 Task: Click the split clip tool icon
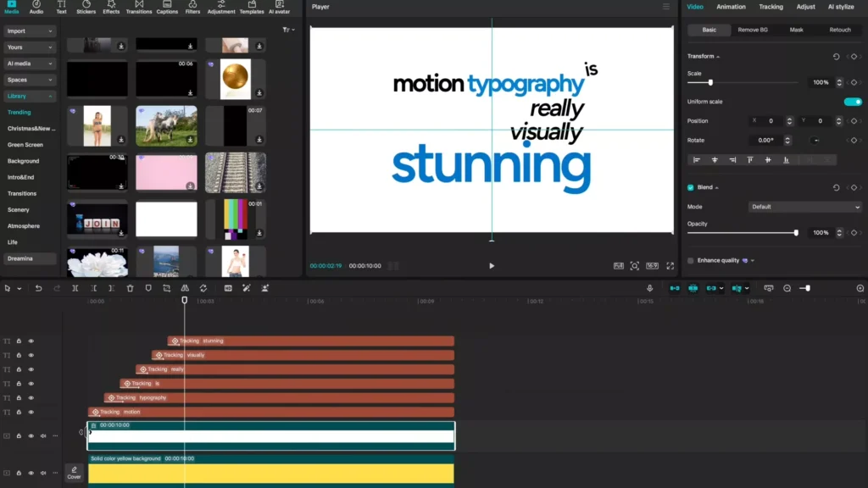pos(75,288)
